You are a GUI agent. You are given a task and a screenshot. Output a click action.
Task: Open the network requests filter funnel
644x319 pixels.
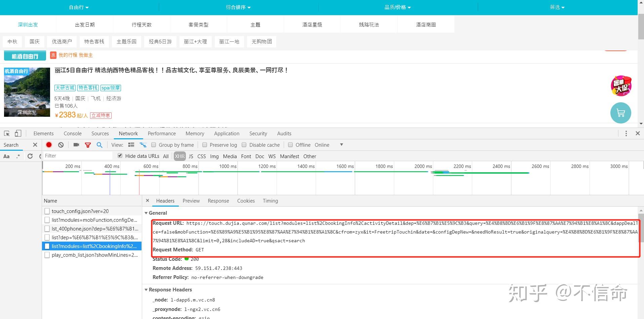click(88, 145)
